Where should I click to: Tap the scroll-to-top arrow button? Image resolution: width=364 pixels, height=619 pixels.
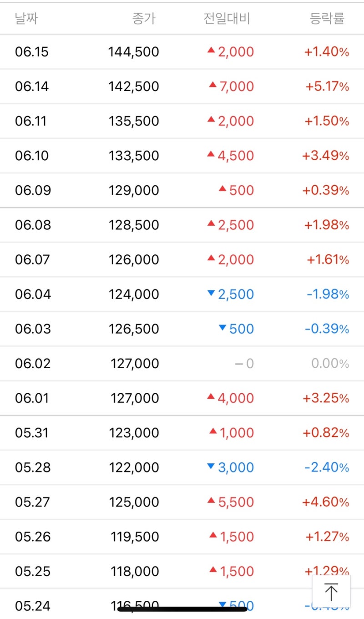pos(331,592)
